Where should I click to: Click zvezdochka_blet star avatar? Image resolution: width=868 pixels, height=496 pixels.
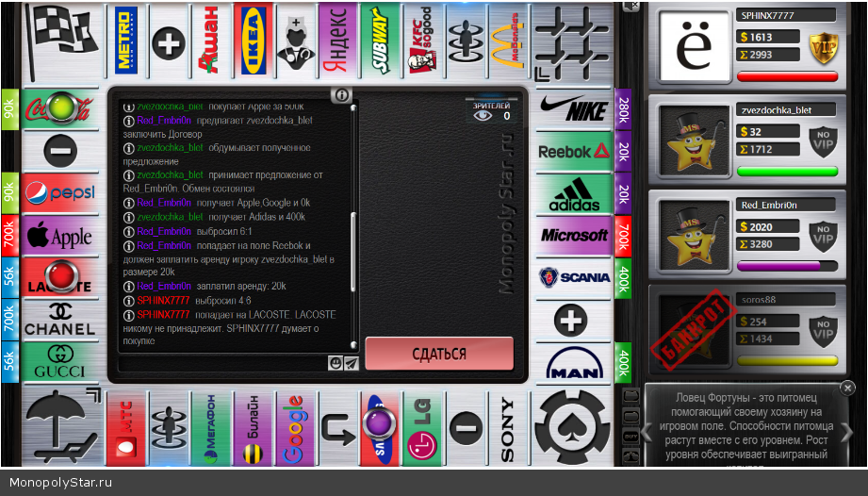[694, 141]
